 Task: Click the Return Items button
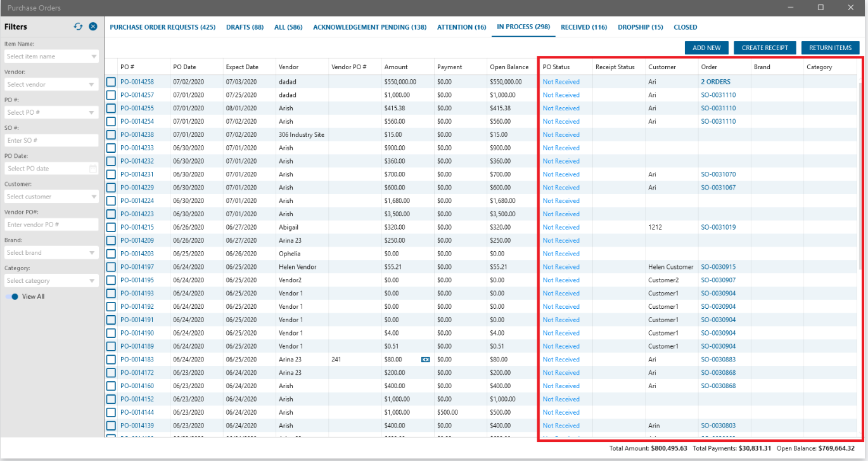[830, 48]
